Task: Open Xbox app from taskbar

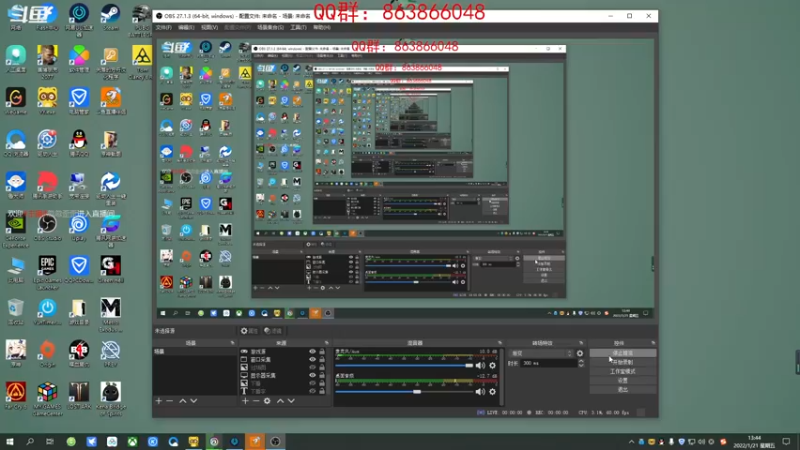Action: click(132, 441)
